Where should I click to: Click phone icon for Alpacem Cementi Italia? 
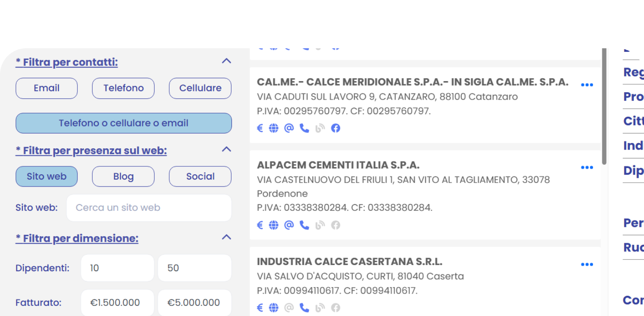(304, 225)
